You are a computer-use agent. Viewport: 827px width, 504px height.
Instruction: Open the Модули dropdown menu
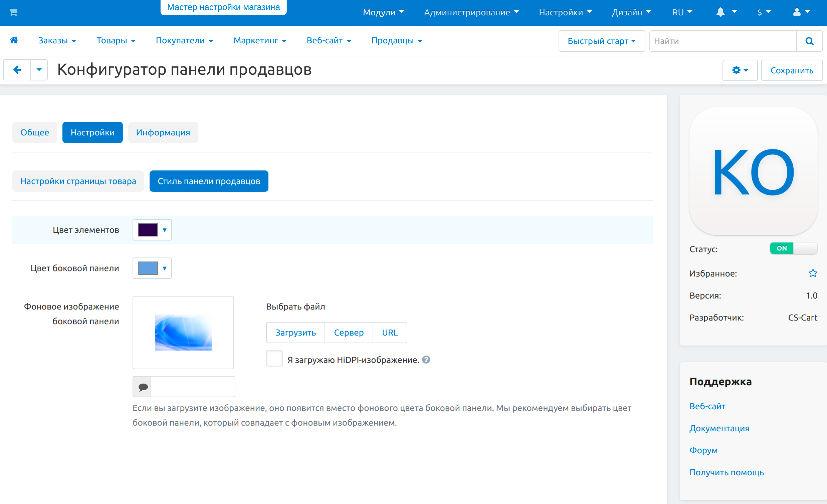tap(383, 12)
